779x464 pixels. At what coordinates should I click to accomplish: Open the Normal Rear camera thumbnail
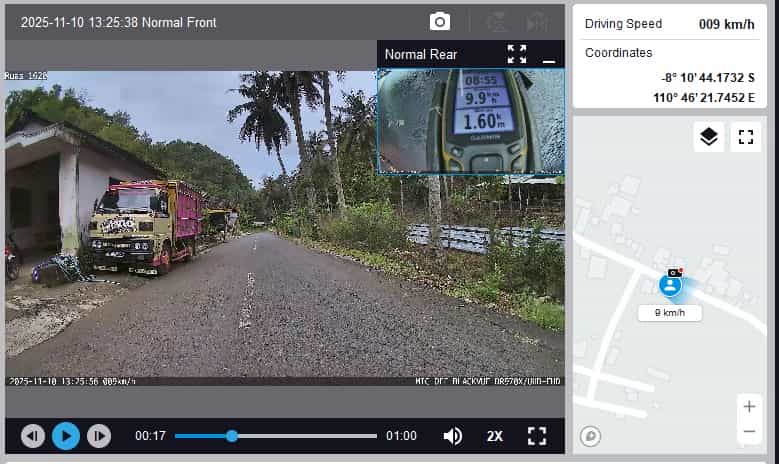470,121
